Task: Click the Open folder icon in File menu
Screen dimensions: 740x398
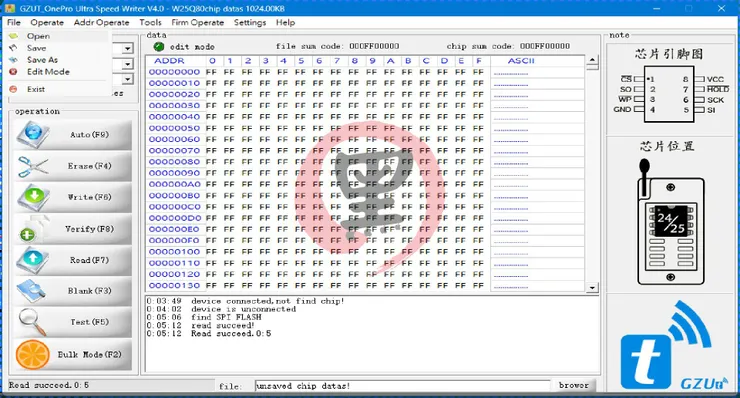Action: pyautogui.click(x=13, y=36)
